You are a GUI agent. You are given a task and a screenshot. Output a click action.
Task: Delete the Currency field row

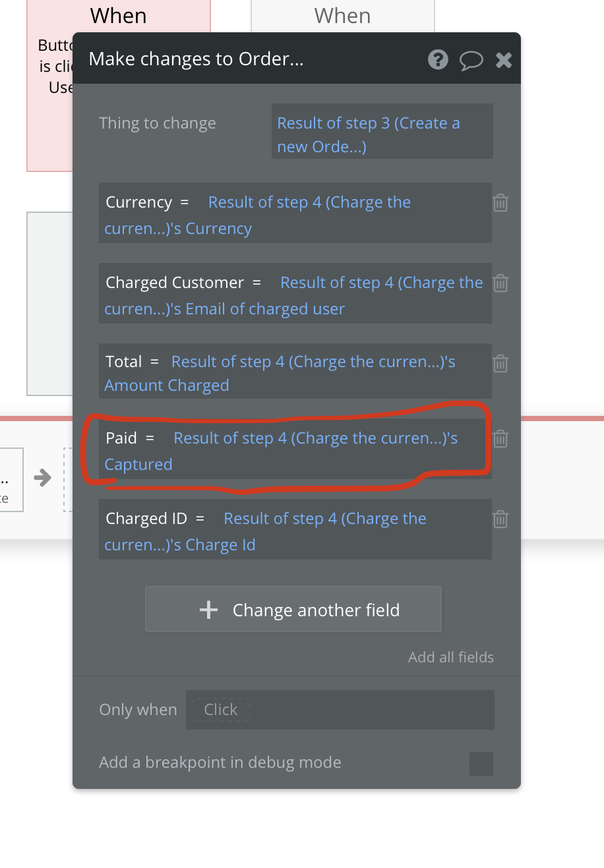point(500,202)
